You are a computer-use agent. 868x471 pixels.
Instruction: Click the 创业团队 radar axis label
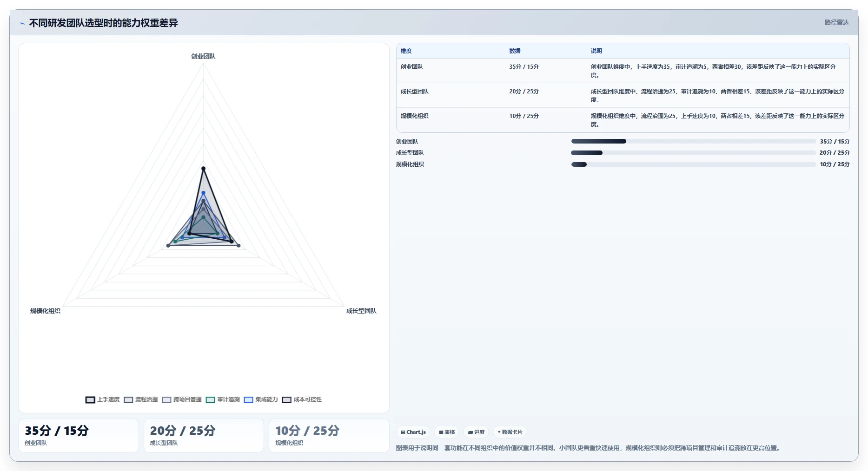pyautogui.click(x=203, y=56)
